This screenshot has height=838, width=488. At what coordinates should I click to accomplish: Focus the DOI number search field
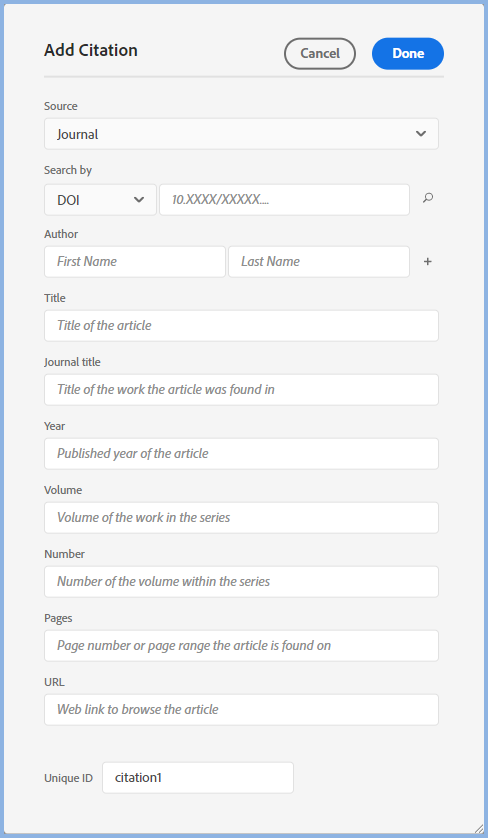click(x=284, y=200)
